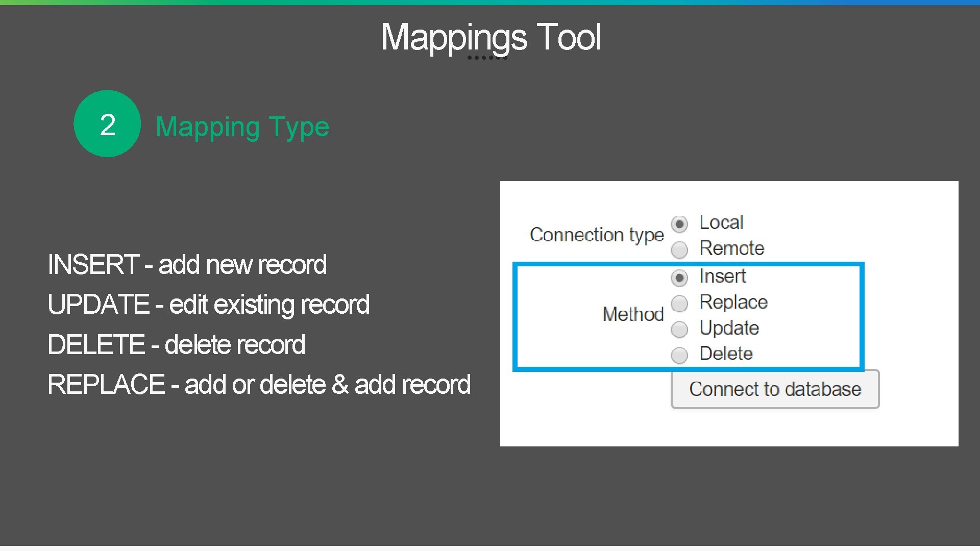Select the Delete method radio button
The image size is (980, 551).
[679, 355]
